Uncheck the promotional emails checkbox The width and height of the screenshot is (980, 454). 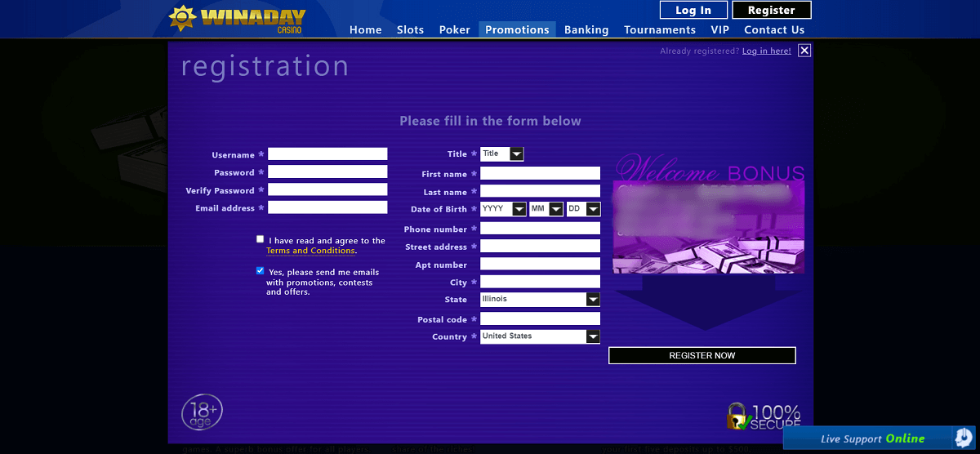(260, 270)
